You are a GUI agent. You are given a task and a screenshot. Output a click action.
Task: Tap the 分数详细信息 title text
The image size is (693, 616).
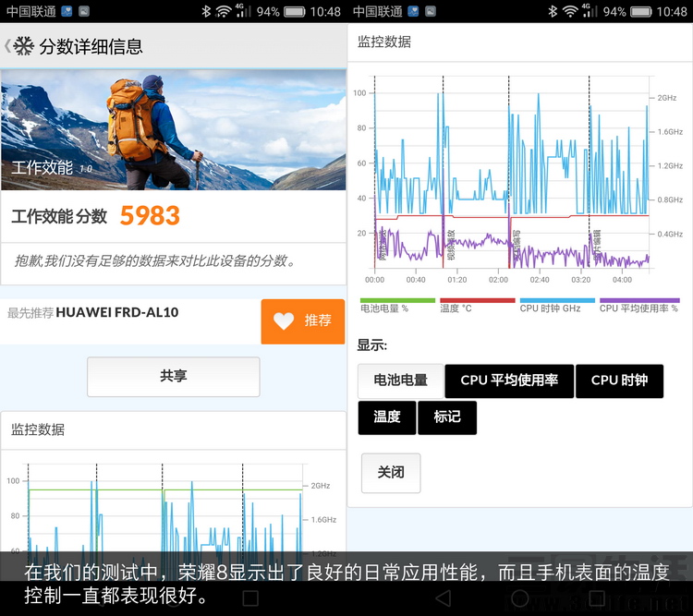91,46
